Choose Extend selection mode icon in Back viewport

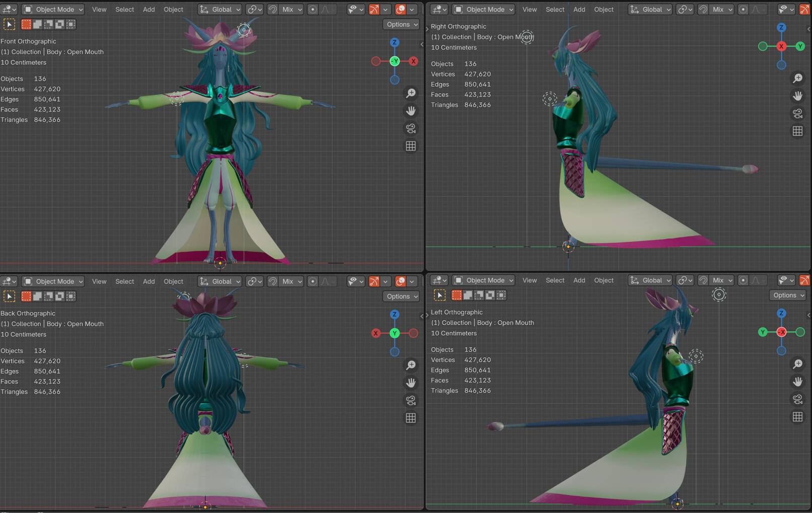[37, 297]
